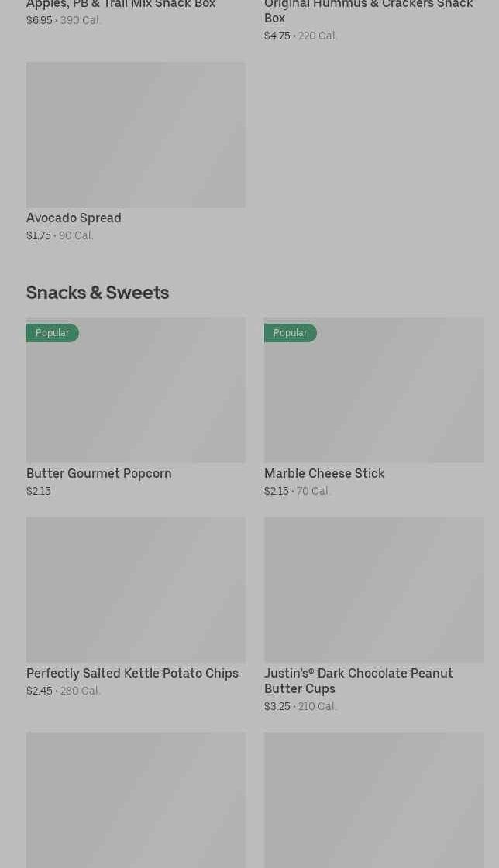Click the $1.75 price under Avocado Spread
This screenshot has width=499, height=868.
pos(39,235)
